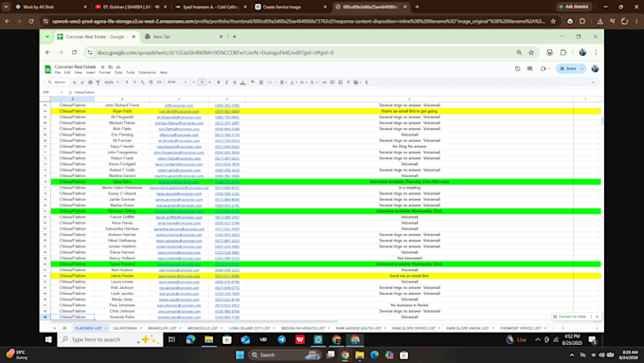Open the Arial font dropdown

coord(177,82)
